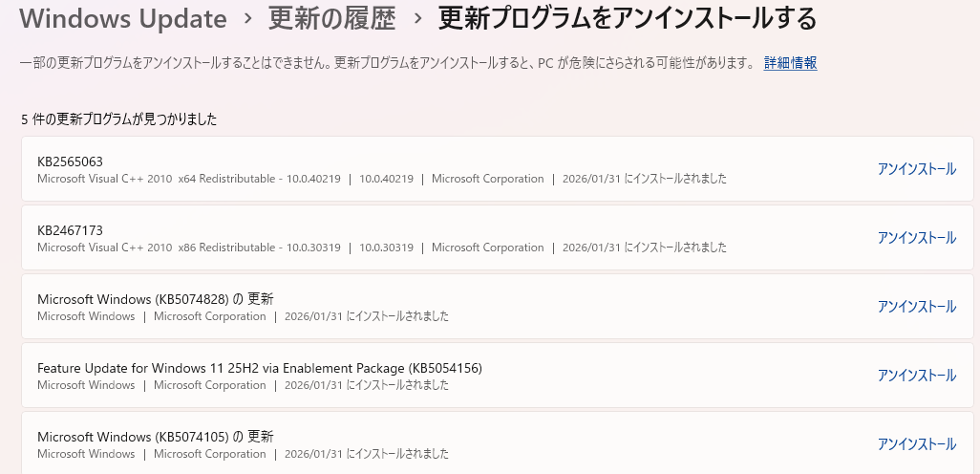The height and width of the screenshot is (474, 980).
Task: Select the Feature Update for Windows 11 25H2 title
Action: click(x=252, y=368)
